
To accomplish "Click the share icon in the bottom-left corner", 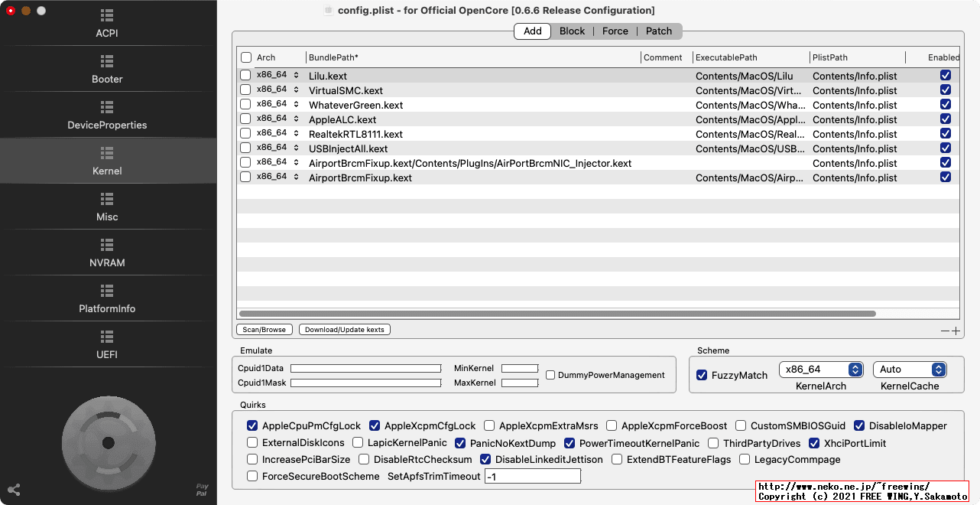I will coord(13,488).
